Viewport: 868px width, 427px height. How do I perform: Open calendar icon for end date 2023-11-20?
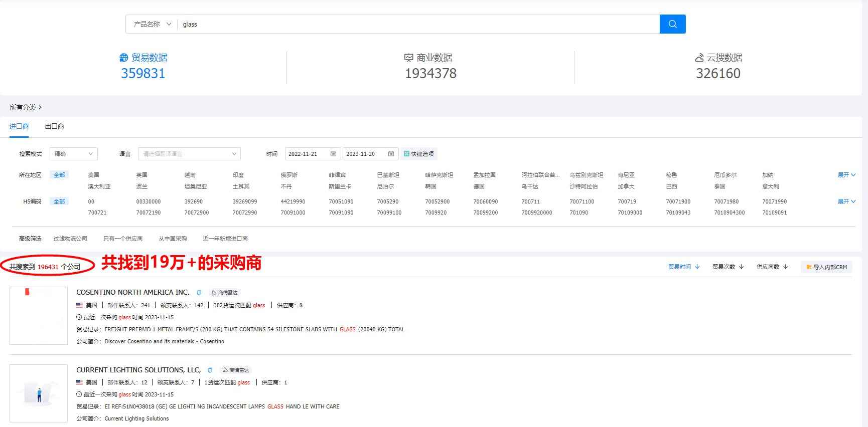[391, 154]
